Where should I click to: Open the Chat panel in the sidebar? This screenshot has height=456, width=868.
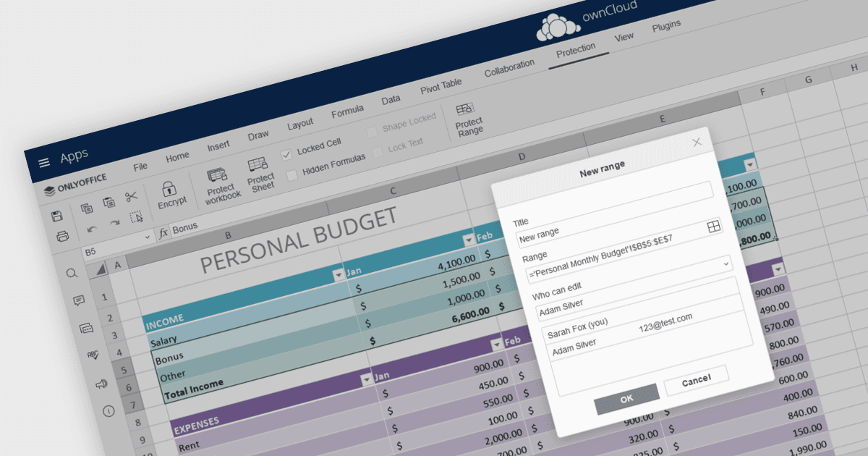coord(86,328)
